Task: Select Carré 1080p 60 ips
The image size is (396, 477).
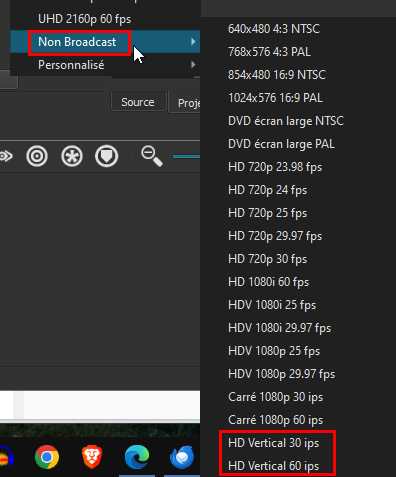Action: [276, 420]
